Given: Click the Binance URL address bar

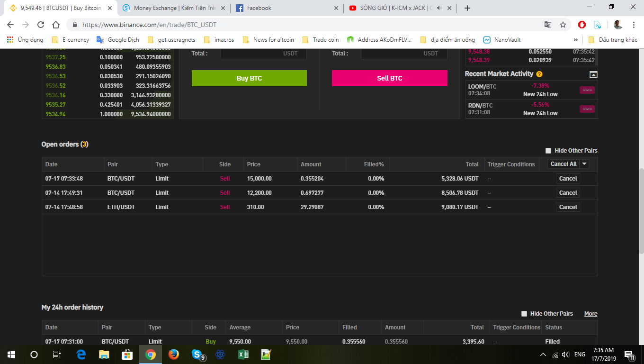Looking at the screenshot, I should pos(303,25).
